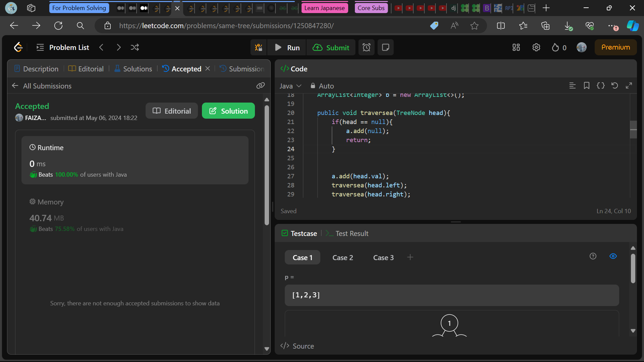Select Case 2 testcase
Viewport: 644px width, 362px height.
343,257
